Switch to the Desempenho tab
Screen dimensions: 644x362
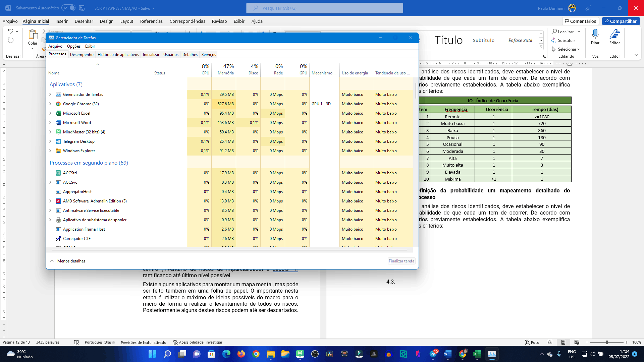click(82, 54)
